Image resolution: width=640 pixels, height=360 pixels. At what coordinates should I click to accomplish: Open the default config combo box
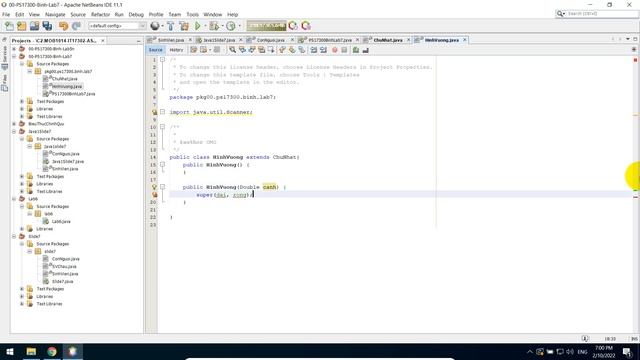(117, 26)
